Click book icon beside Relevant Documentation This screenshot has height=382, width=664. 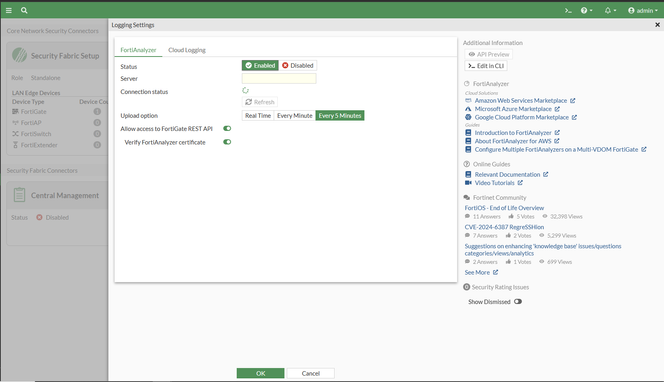468,174
